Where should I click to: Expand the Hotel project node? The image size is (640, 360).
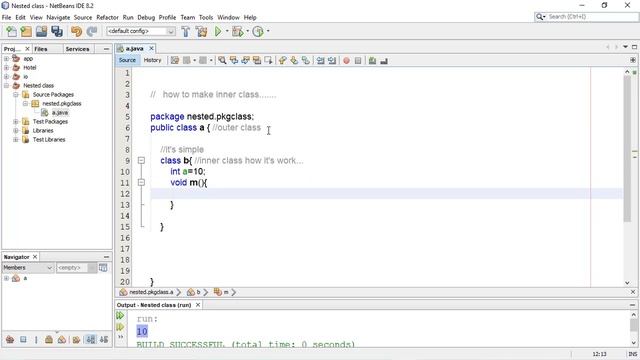click(7, 68)
